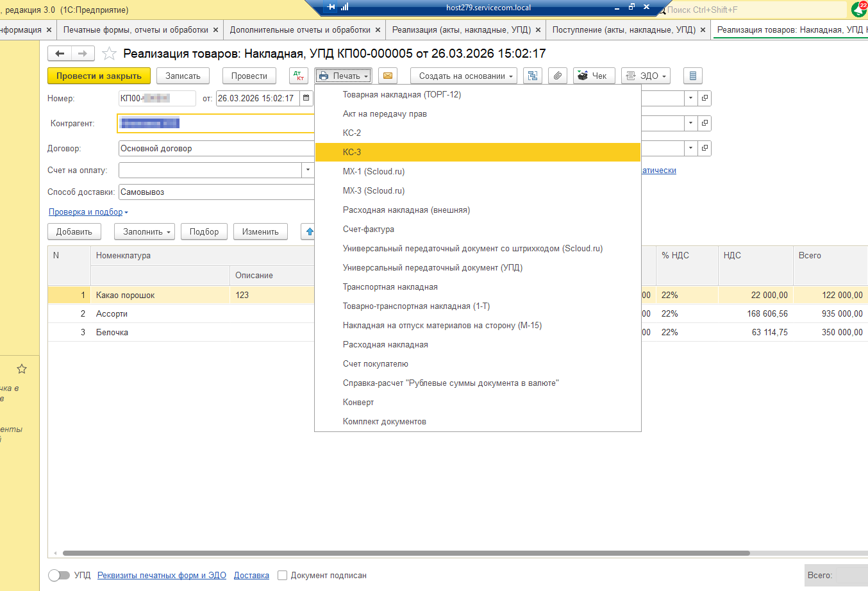The width and height of the screenshot is (868, 591).
Task: Select Акт на передачу прав item
Action: (478, 113)
